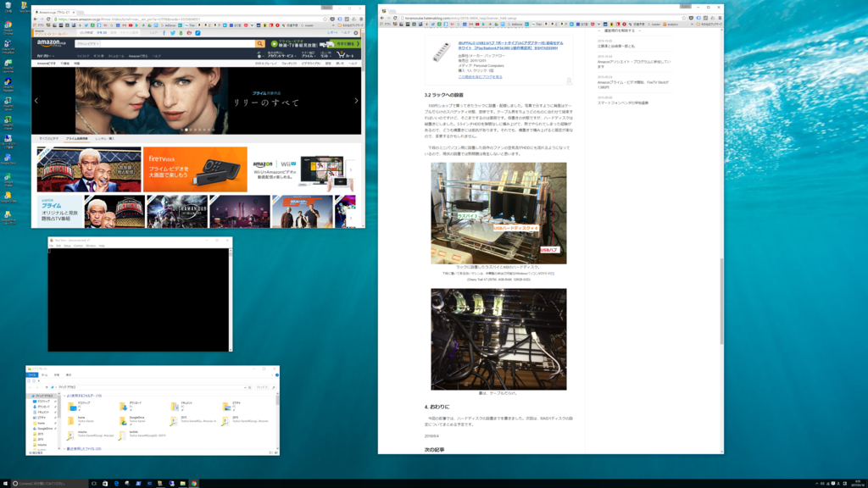Screen dimensions: 868x488
Task: Open the Control menu in Tera Term
Action: 78,246
